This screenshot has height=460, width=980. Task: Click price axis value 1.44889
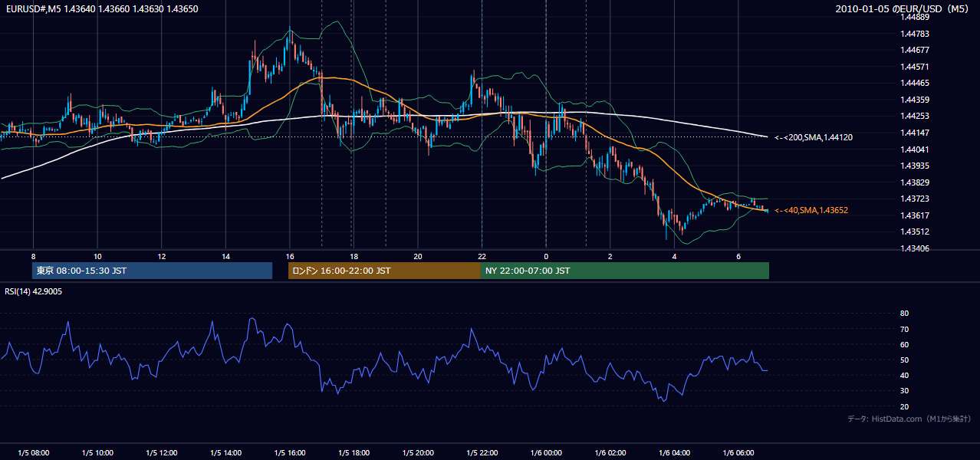click(x=915, y=17)
